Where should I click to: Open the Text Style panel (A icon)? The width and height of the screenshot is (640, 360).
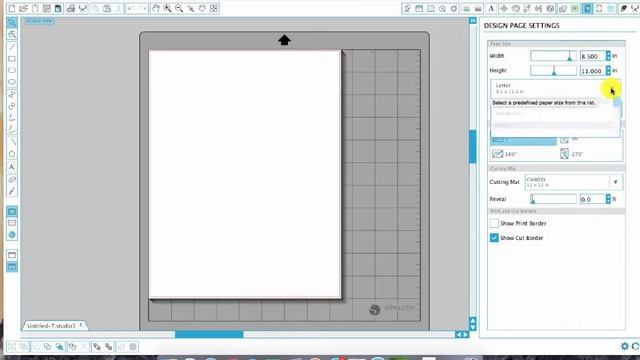tap(491, 8)
